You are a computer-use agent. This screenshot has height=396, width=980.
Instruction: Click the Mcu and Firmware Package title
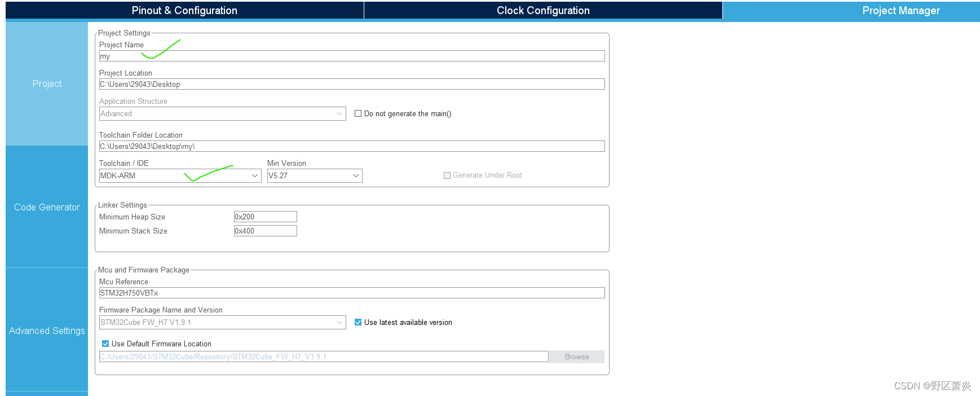(x=144, y=270)
